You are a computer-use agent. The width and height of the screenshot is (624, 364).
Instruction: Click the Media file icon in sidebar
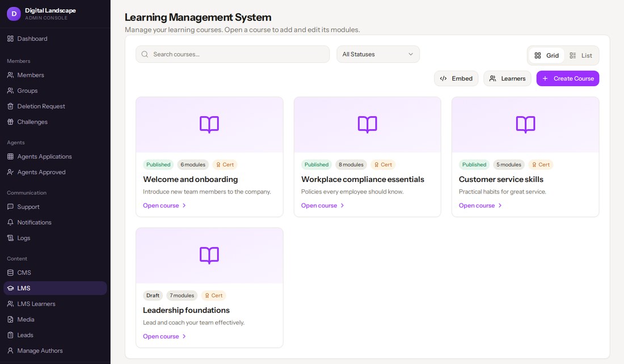click(x=10, y=319)
